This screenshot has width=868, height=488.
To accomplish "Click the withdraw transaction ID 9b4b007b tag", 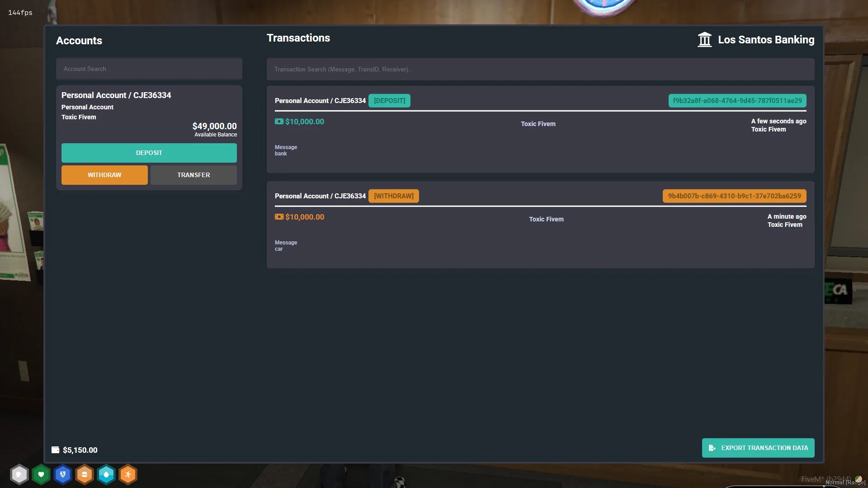I will point(734,196).
